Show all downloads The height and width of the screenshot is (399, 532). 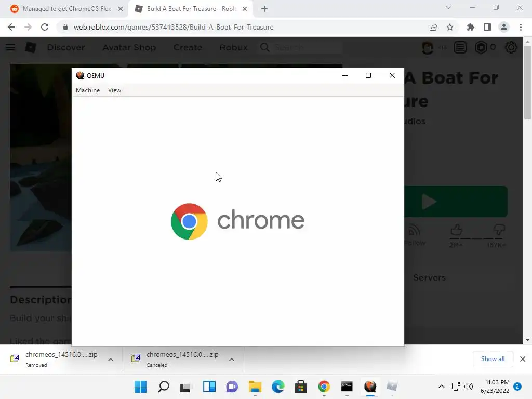point(493,359)
